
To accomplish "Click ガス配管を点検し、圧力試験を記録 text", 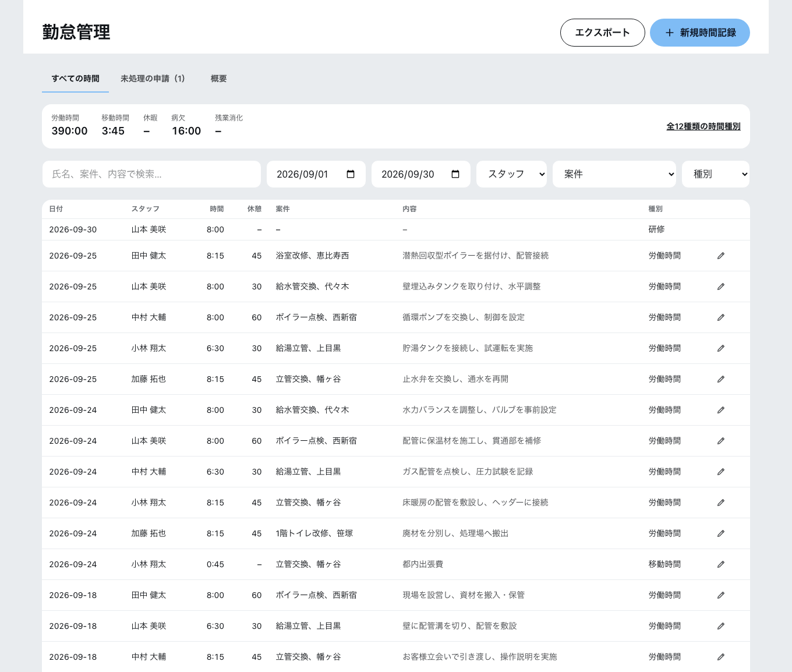I will pyautogui.click(x=468, y=472).
